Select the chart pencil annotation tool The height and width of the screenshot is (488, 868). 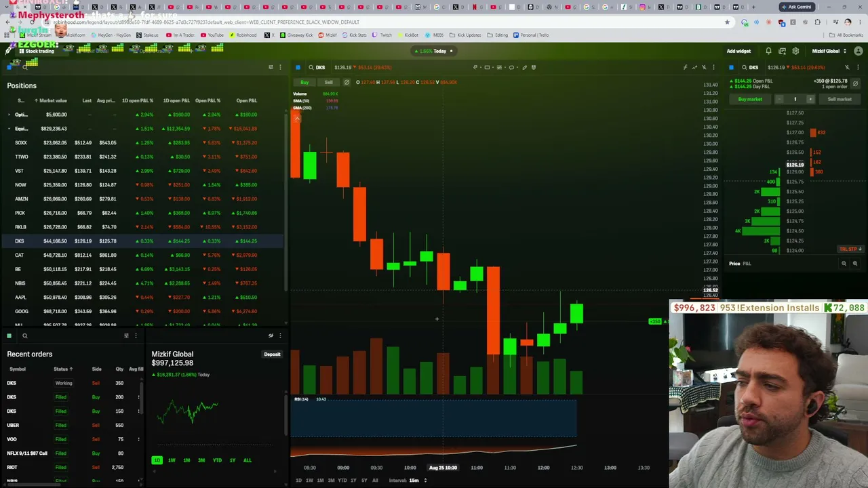[x=524, y=67]
